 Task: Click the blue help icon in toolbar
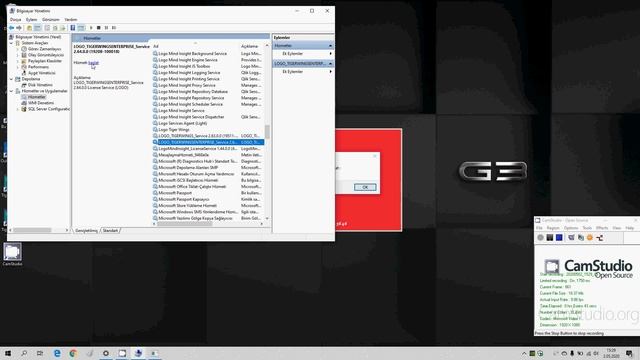(73, 28)
